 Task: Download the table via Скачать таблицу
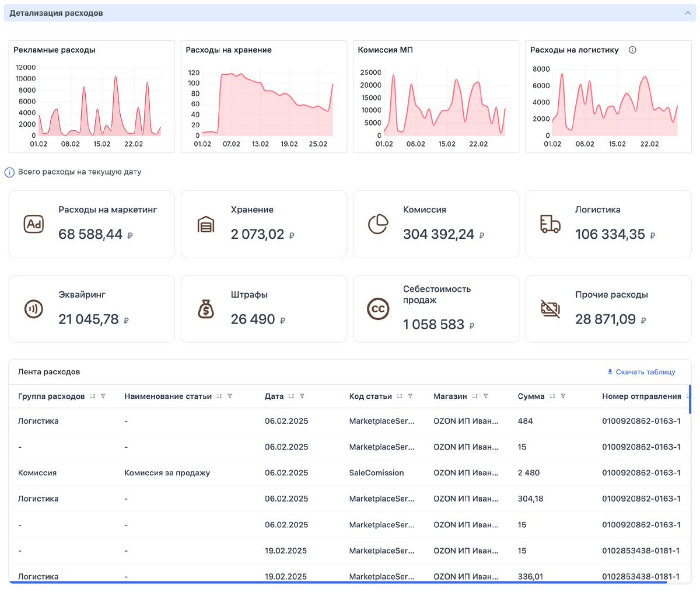click(641, 372)
